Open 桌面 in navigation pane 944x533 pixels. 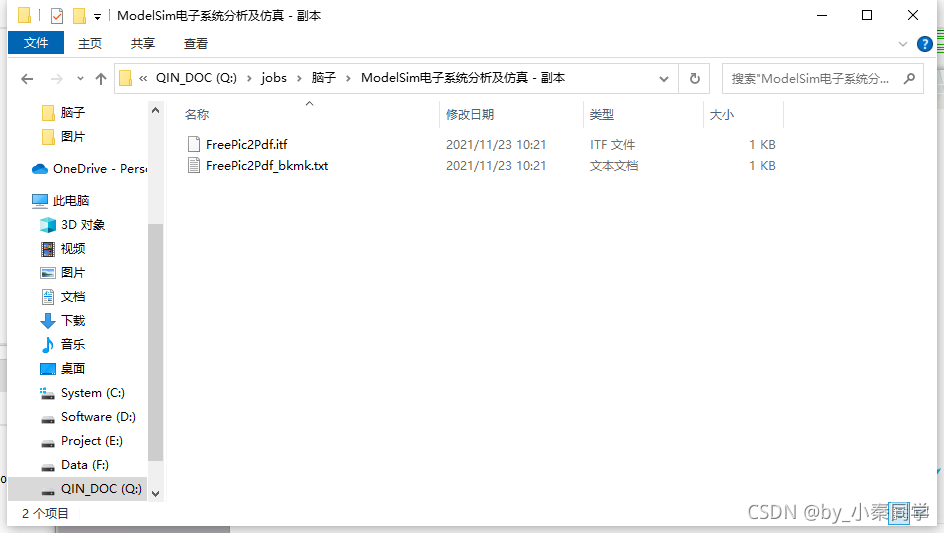(x=72, y=369)
